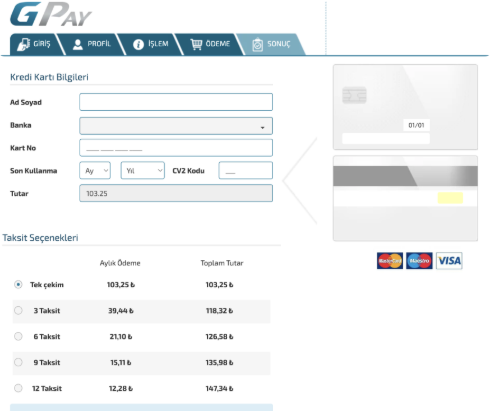The image size is (491, 411).
Task: Click the Sonuç tab clipboard icon
Action: 257,44
